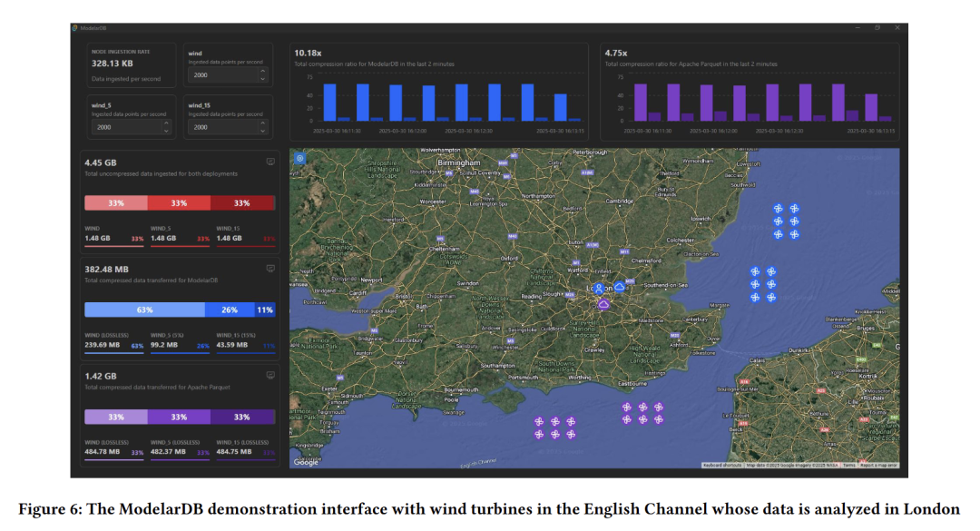This screenshot has height=531, width=980.
Task: Click the 482.37 MB Parquet WIND_5 value
Action: pos(168,451)
